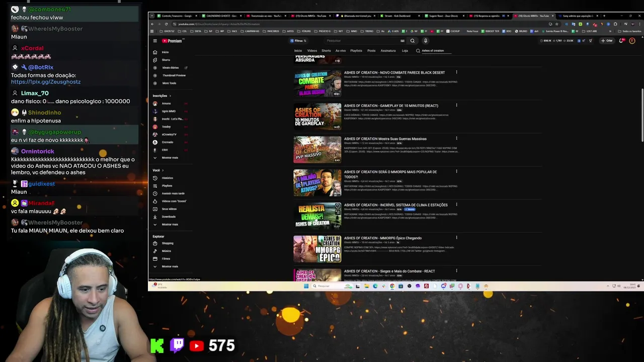The width and height of the screenshot is (644, 362).
Task: Switch to the channel Playlists tab
Action: click(356, 51)
